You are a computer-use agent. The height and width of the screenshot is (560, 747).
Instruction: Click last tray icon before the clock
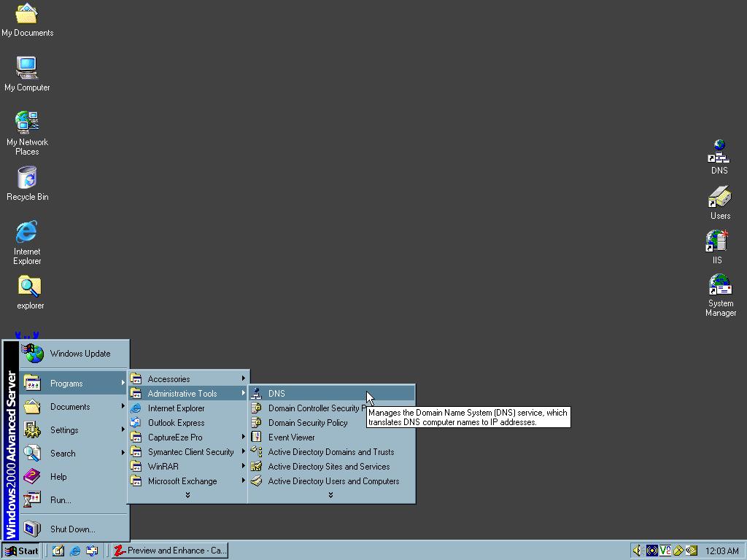pos(692,551)
